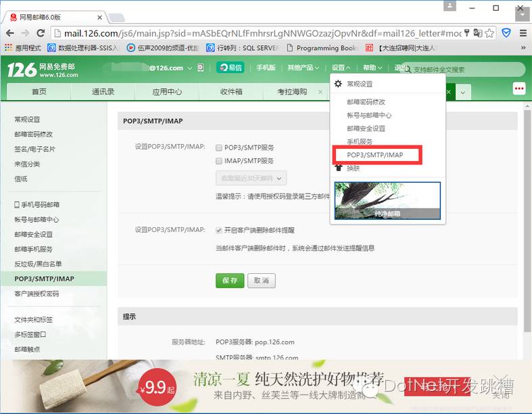This screenshot has width=532, height=414.
Task: Switch to the 通讯录 tab
Action: coord(103,92)
